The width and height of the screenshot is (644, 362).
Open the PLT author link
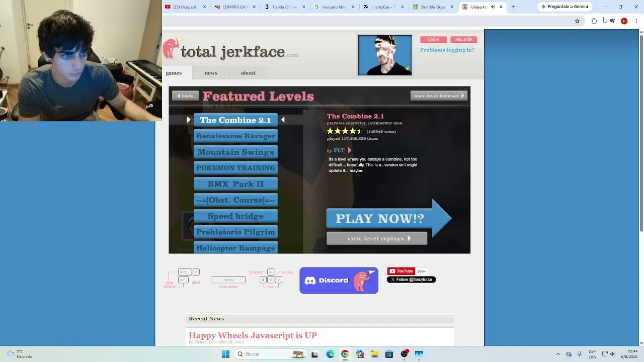[x=339, y=150]
